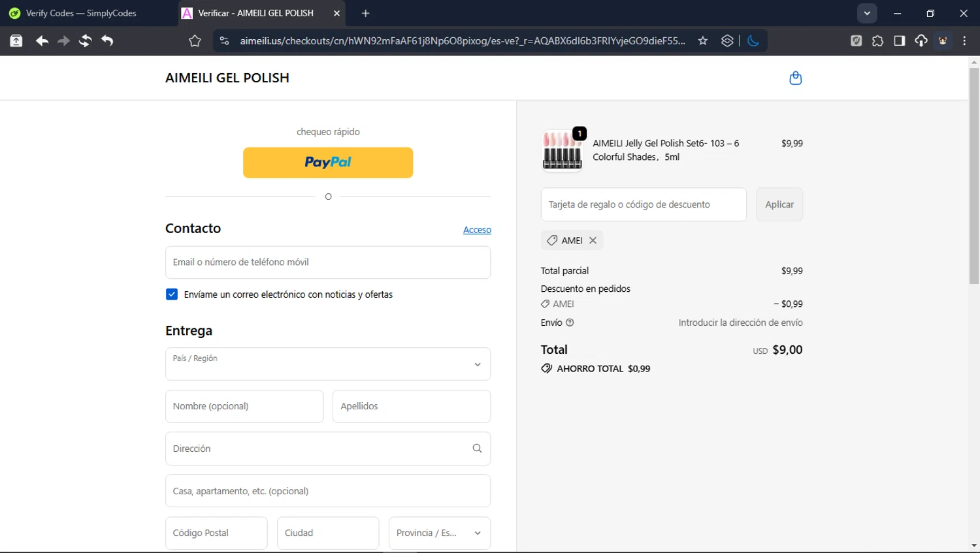Open the share page toolbar icon
Screen dimensions: 980x553
[16, 40]
